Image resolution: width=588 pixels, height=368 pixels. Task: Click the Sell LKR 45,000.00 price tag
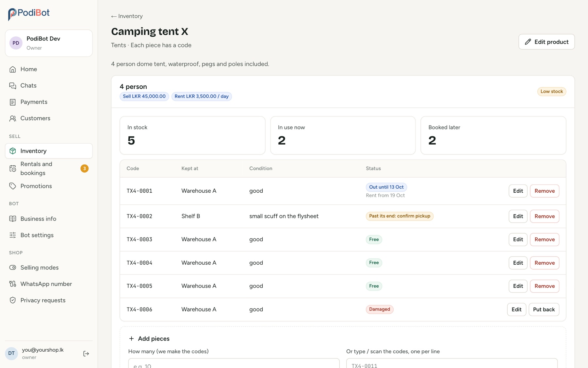(144, 96)
